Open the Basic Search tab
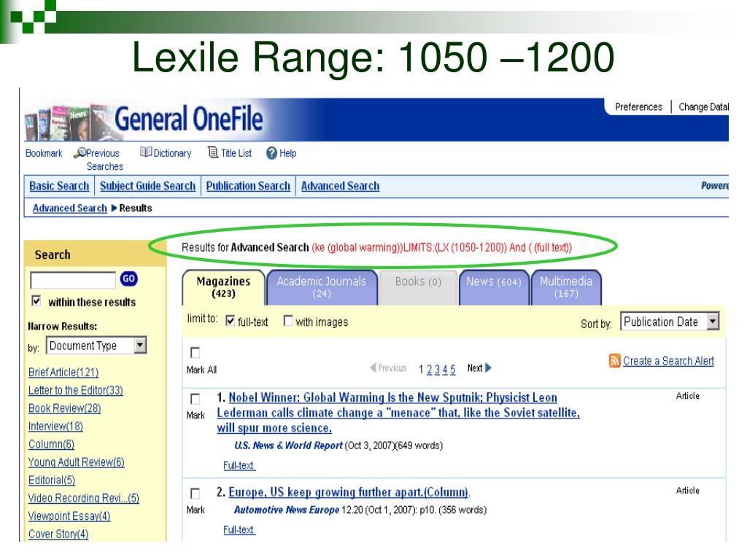The image size is (747, 560). (x=59, y=186)
